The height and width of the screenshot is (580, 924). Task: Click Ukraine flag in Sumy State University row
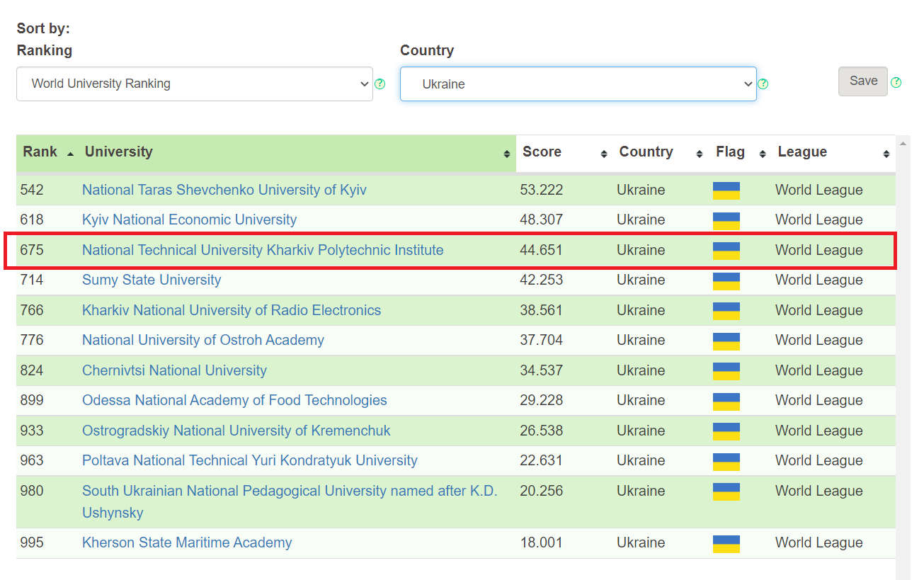(x=726, y=281)
